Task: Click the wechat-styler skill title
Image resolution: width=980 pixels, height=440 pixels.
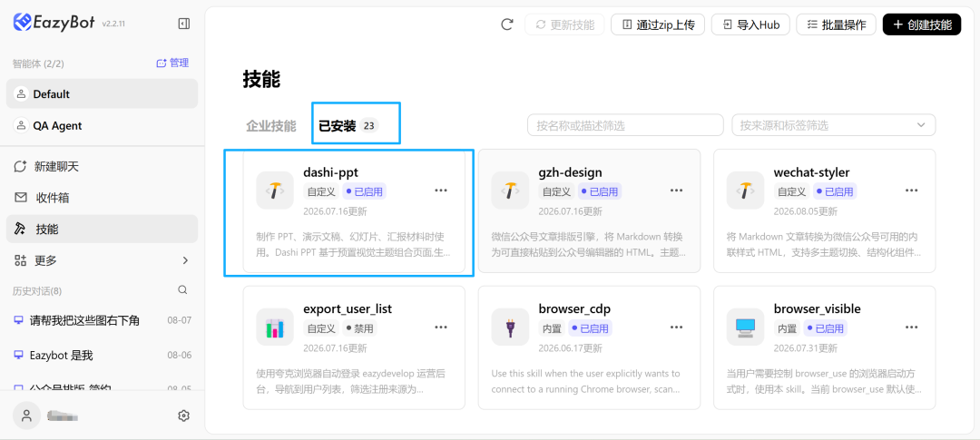Action: click(x=811, y=172)
